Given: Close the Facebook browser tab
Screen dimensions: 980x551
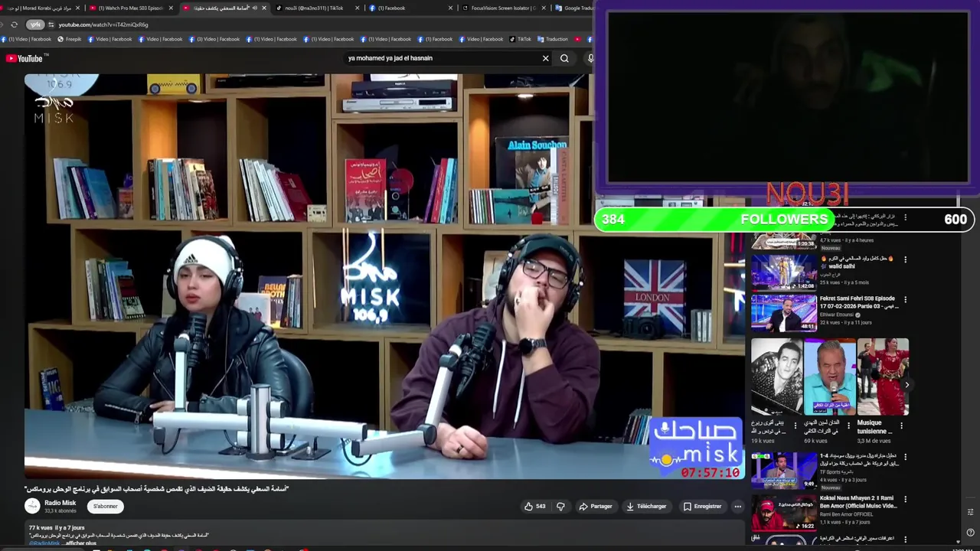Looking at the screenshot, I should point(450,8).
